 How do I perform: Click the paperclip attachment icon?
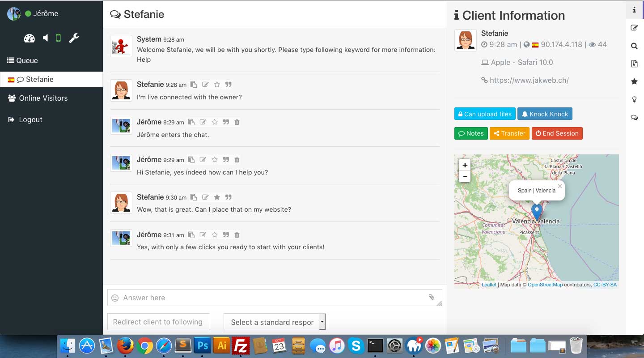click(x=431, y=297)
